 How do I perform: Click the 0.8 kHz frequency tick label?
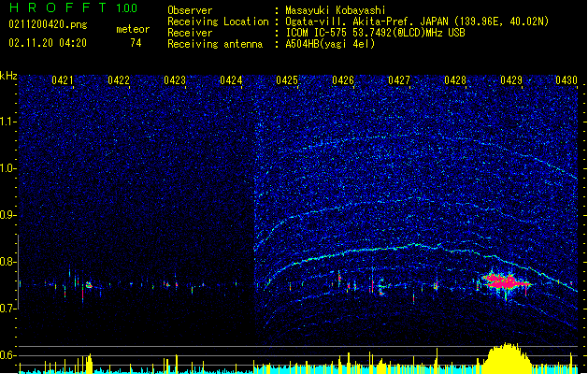[x=8, y=262]
